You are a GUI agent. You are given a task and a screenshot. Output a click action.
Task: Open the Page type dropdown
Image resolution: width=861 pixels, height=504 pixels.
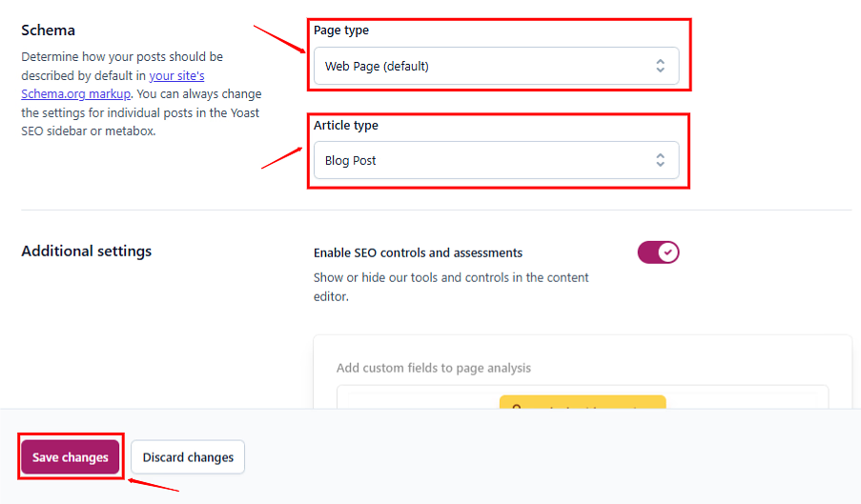coord(496,66)
